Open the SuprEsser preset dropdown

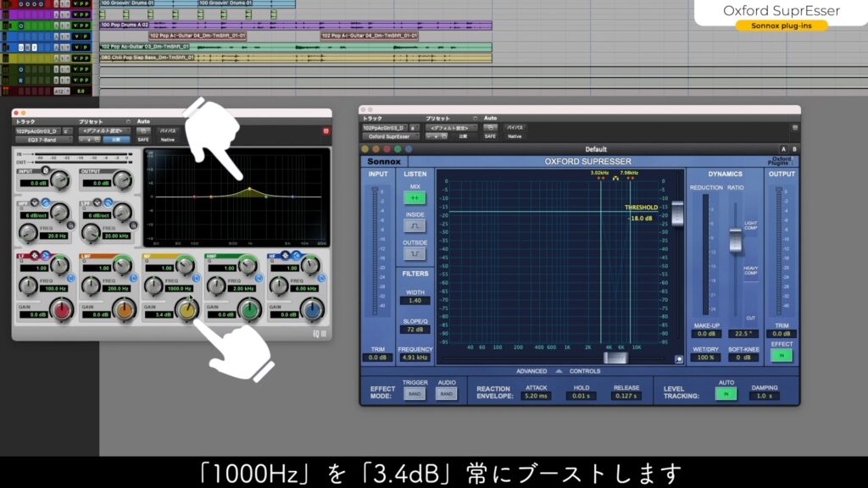tap(451, 128)
